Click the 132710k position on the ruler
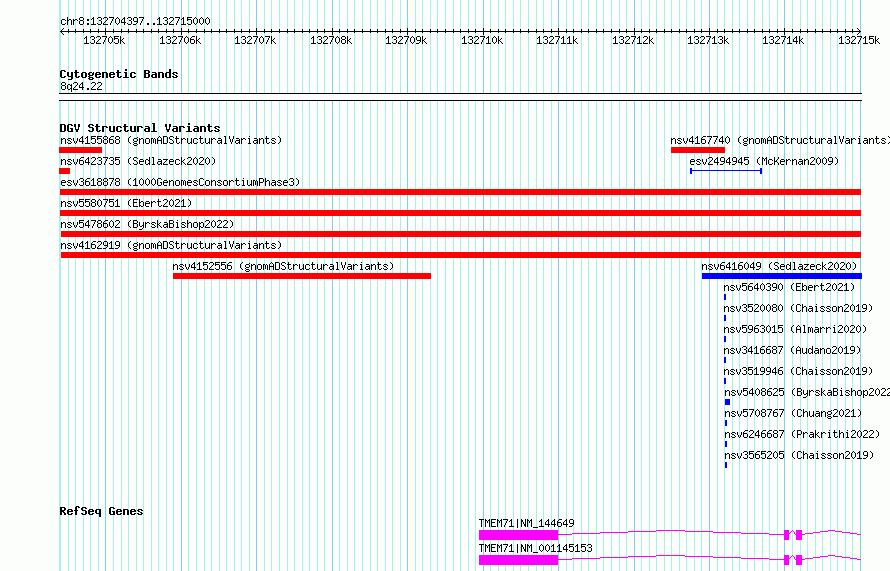The height and width of the screenshot is (571, 890). [x=482, y=40]
